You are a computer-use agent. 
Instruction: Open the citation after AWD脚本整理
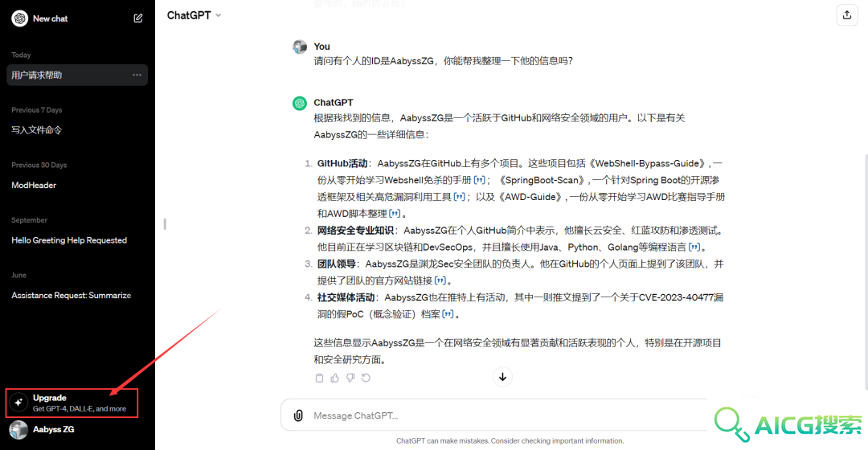pos(395,213)
